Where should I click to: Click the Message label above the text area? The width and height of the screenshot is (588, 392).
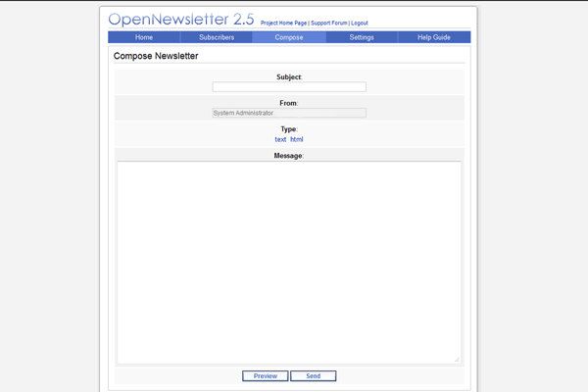(x=288, y=155)
